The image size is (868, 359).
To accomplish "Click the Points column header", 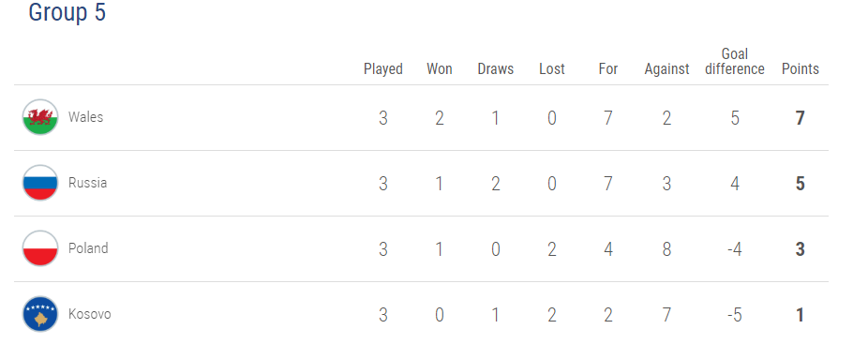I will coord(800,69).
